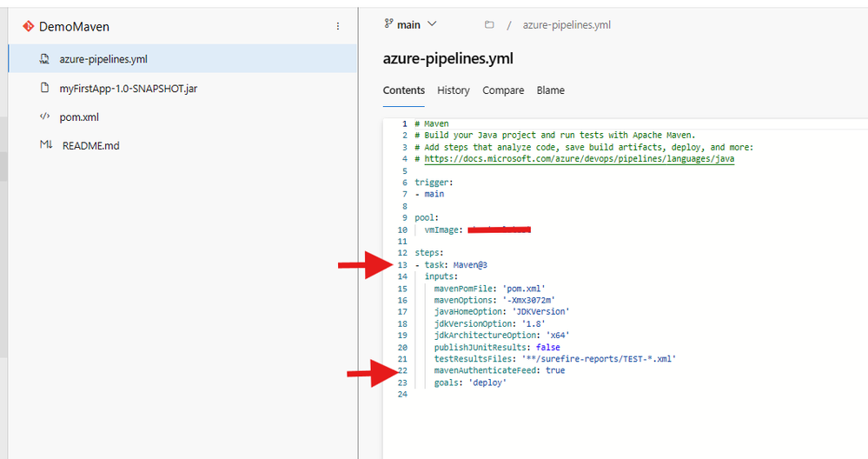The height and width of the screenshot is (459, 868).
Task: Switch to the Blame tab
Action: (x=550, y=90)
